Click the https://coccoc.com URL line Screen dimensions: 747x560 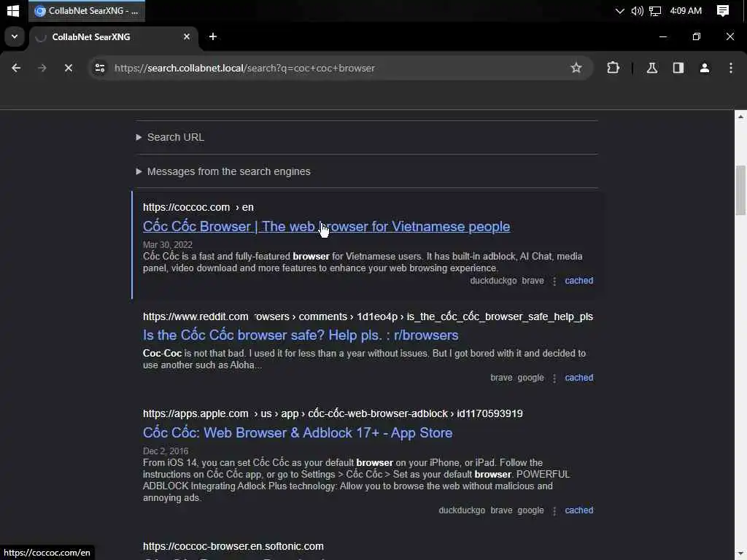point(198,207)
